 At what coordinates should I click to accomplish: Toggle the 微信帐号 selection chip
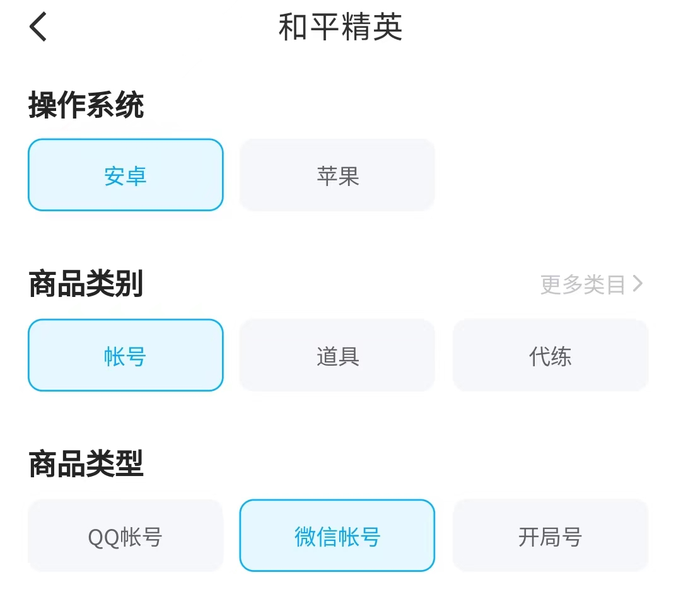pos(337,535)
